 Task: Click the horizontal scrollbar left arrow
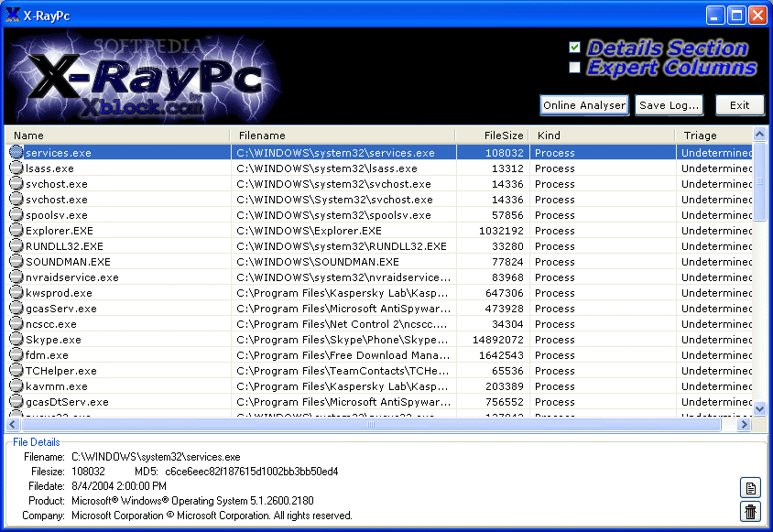coord(13,424)
